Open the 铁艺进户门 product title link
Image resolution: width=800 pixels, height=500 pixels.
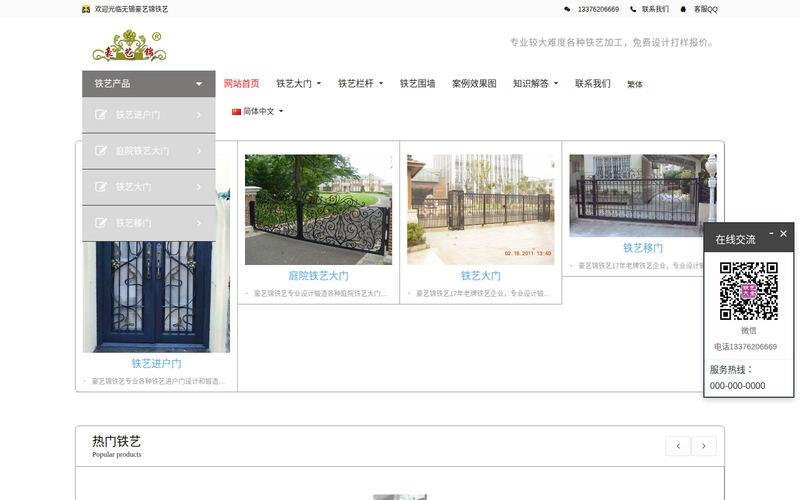[x=156, y=363]
